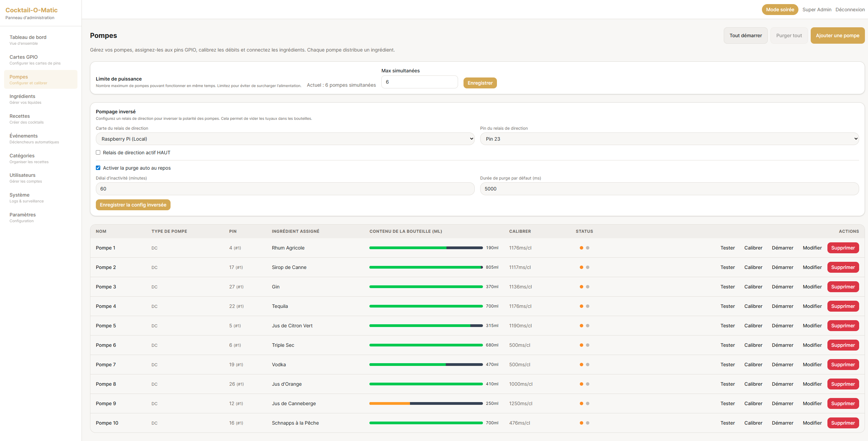868x441 pixels.
Task: Open the Carte du relais de direction dropdown
Action: [285, 139]
